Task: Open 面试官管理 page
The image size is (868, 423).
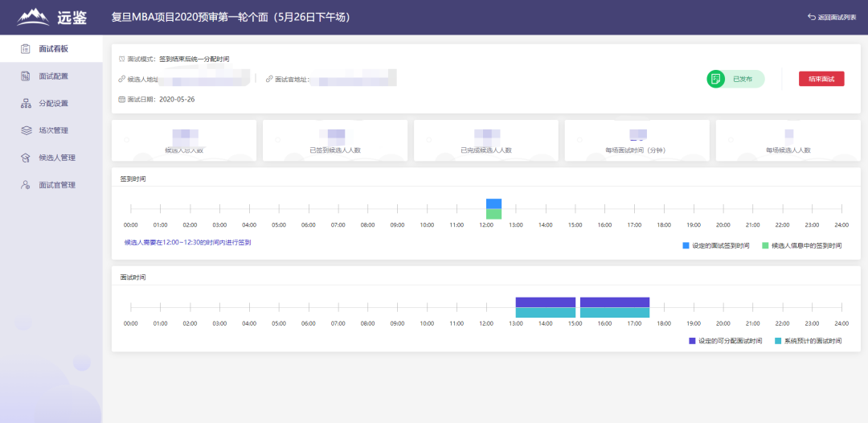Action: [x=51, y=185]
